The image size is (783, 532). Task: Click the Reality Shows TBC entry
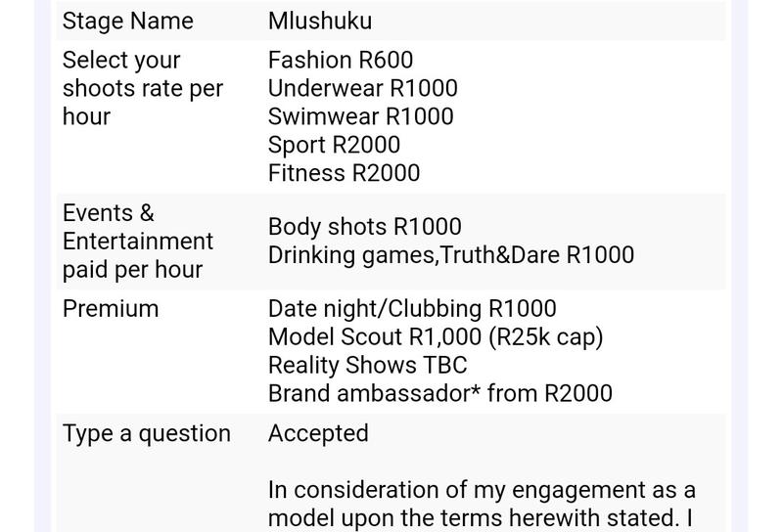(x=368, y=366)
